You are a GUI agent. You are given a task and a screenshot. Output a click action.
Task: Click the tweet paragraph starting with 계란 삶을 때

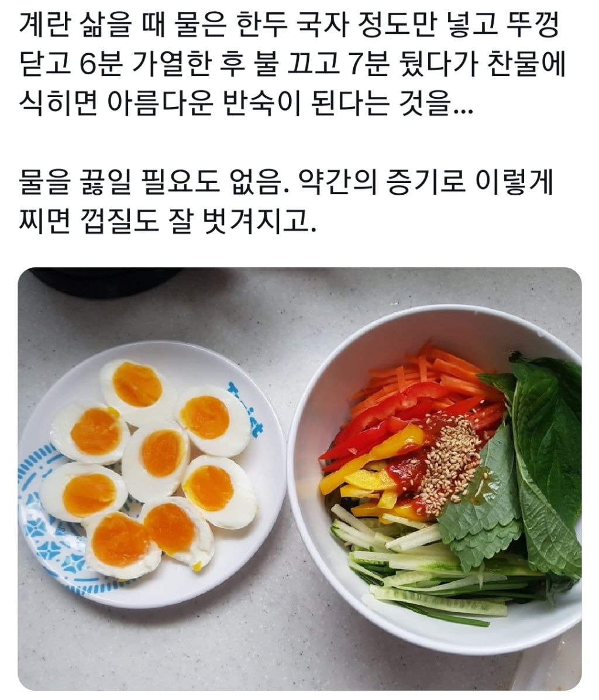coord(292,66)
